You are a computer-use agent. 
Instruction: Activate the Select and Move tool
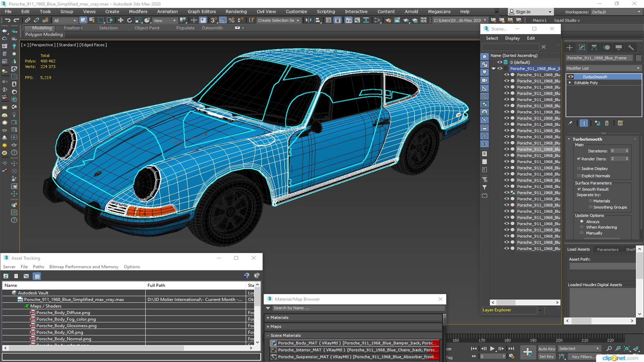(121, 20)
